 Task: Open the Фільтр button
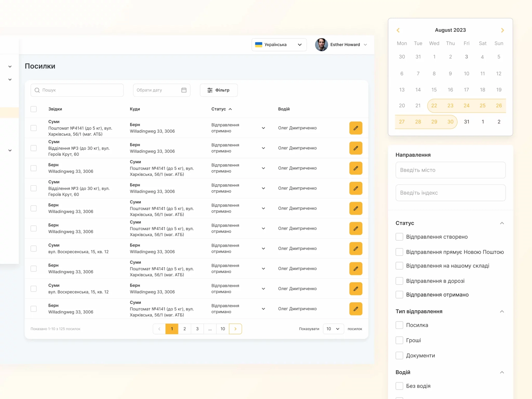(x=219, y=90)
